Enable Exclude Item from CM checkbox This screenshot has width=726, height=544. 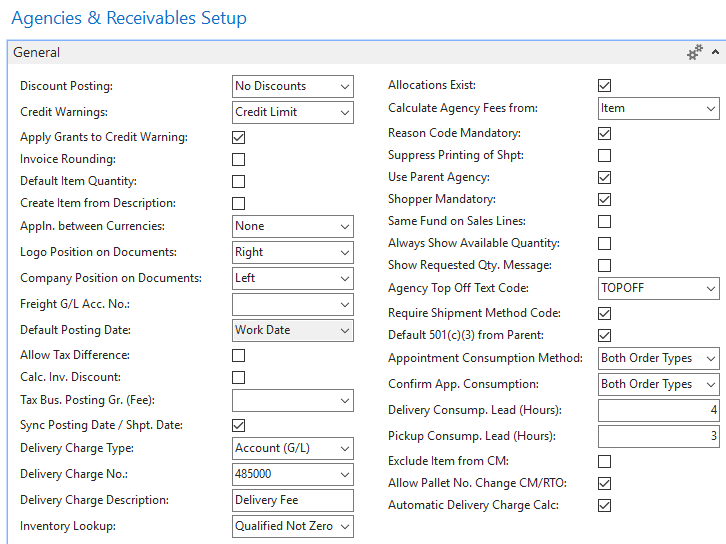click(604, 461)
